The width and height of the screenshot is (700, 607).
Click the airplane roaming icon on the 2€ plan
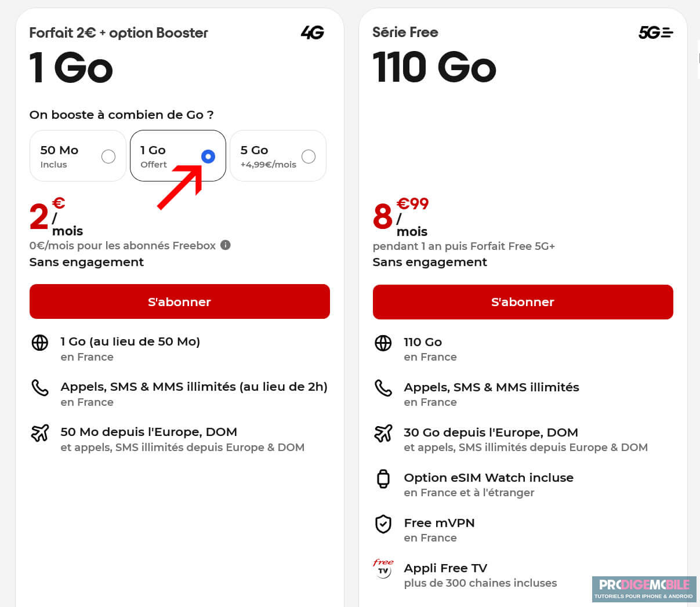pyautogui.click(x=39, y=433)
